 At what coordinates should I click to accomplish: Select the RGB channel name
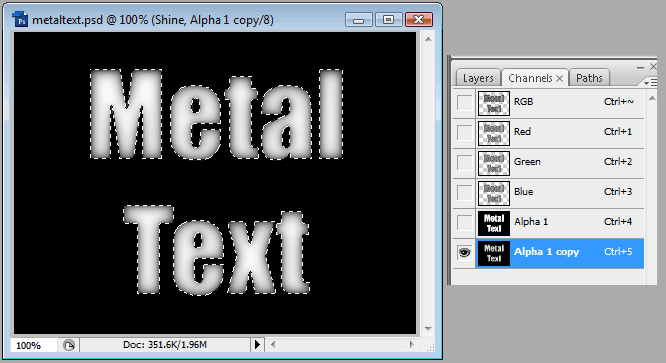(x=523, y=102)
